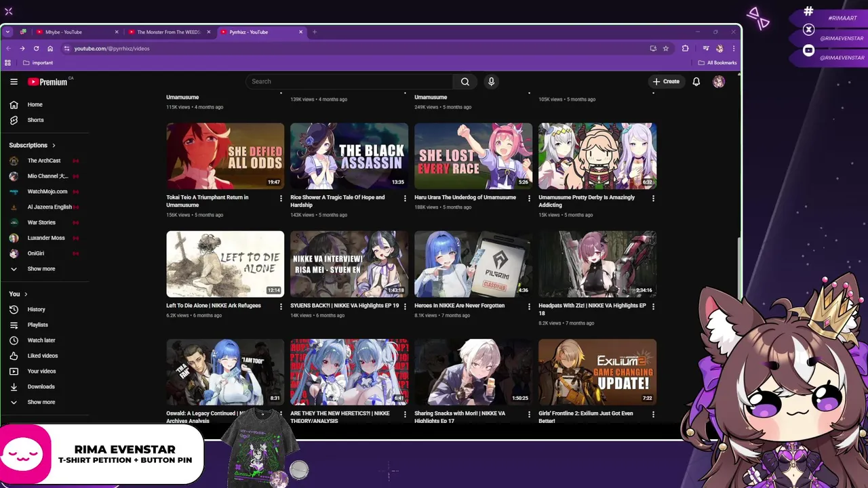Open a new browser tab
The image size is (868, 488).
point(315,32)
